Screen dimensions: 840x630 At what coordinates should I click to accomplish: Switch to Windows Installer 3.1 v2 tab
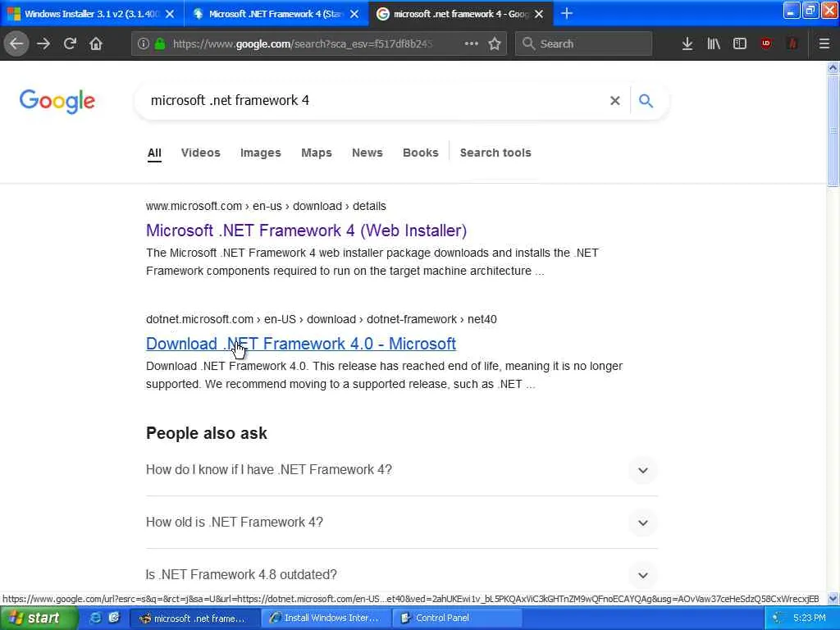[92, 14]
